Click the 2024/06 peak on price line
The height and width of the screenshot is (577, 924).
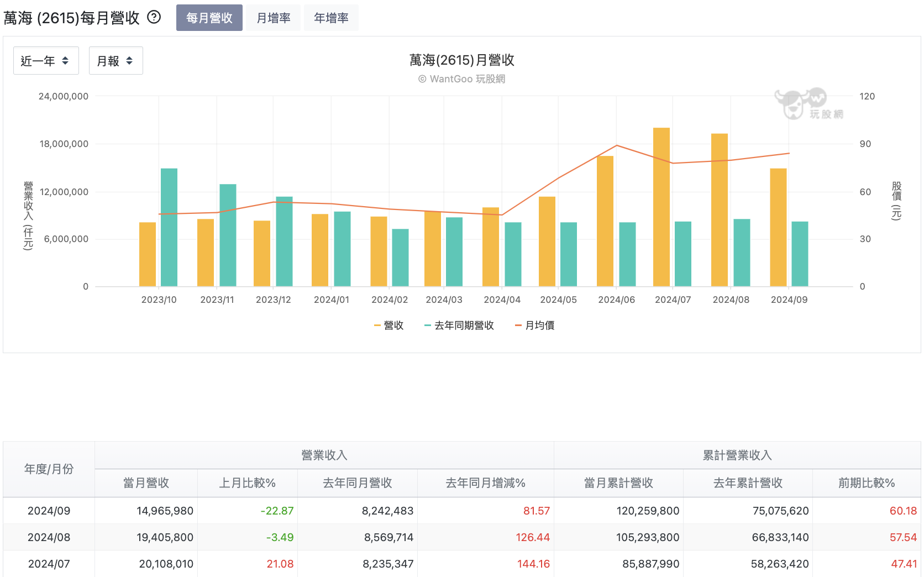coord(617,145)
